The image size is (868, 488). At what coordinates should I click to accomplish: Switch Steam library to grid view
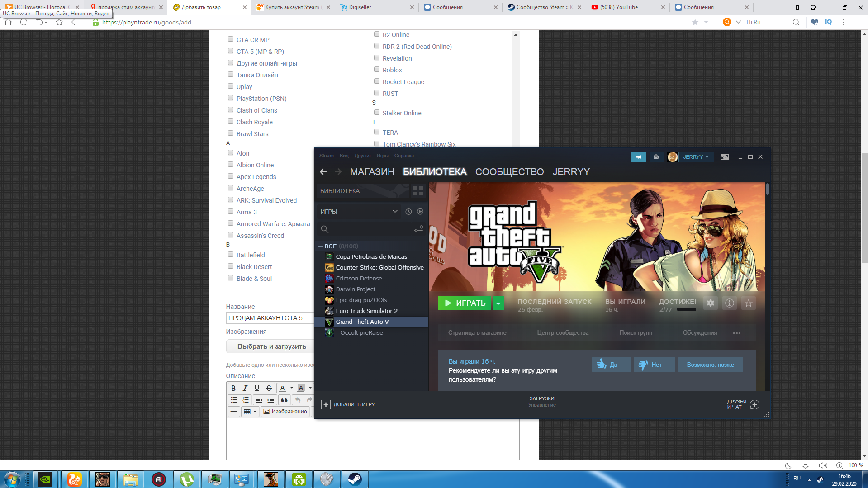click(x=418, y=191)
